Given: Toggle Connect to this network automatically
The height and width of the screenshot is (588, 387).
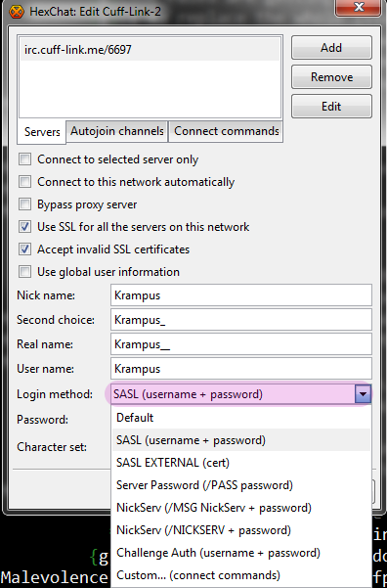Looking at the screenshot, I should pos(25,182).
